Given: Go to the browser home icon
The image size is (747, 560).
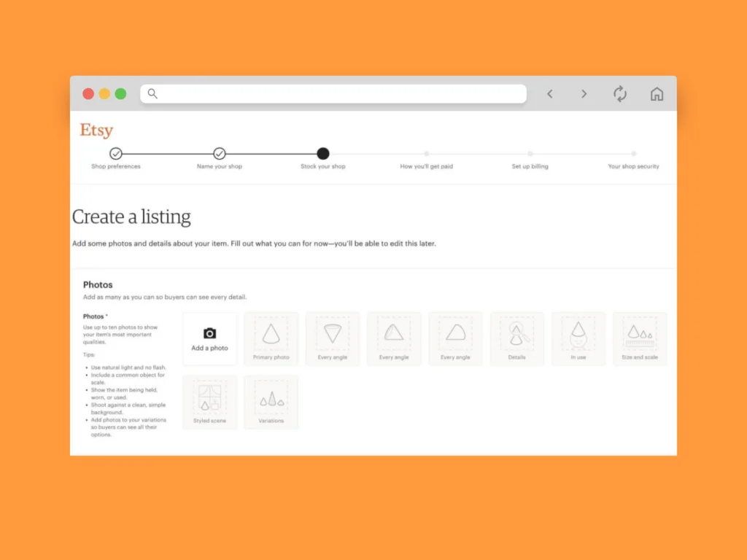Looking at the screenshot, I should click(x=657, y=94).
